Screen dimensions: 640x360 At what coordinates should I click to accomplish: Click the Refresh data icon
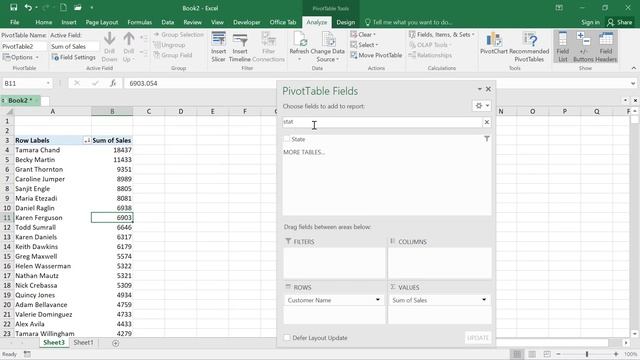299,47
